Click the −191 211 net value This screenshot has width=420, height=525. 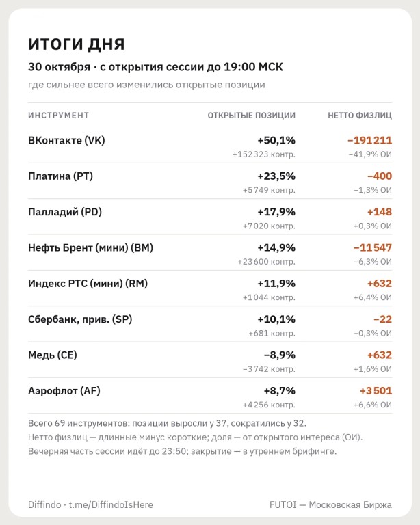[x=370, y=140]
